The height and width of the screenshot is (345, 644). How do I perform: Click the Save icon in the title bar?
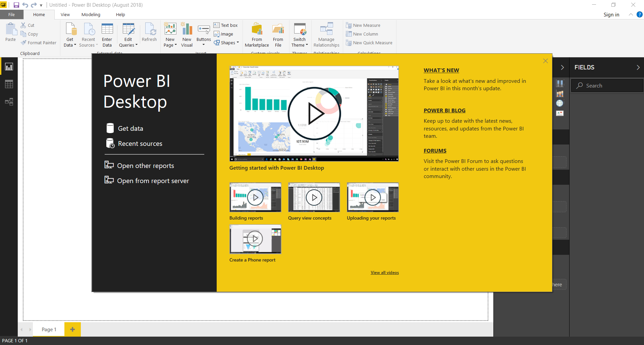(x=16, y=5)
